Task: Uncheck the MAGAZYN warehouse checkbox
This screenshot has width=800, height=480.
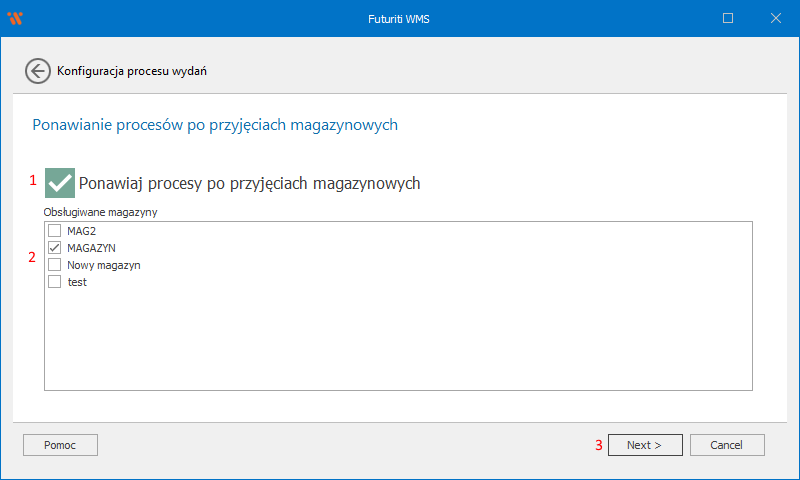Action: point(55,248)
